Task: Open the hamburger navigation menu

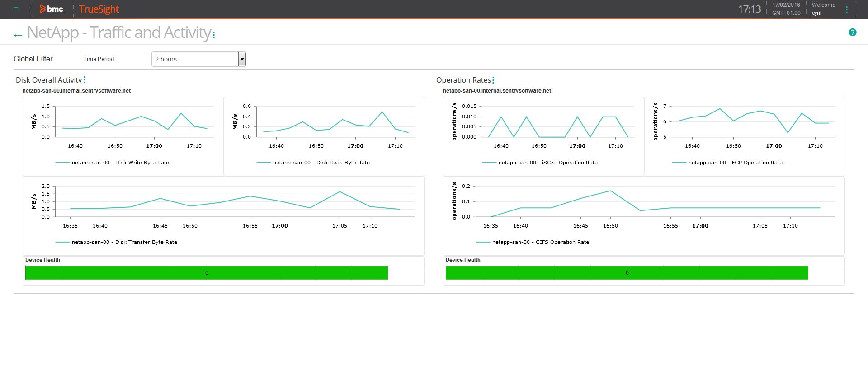Action: [x=16, y=9]
